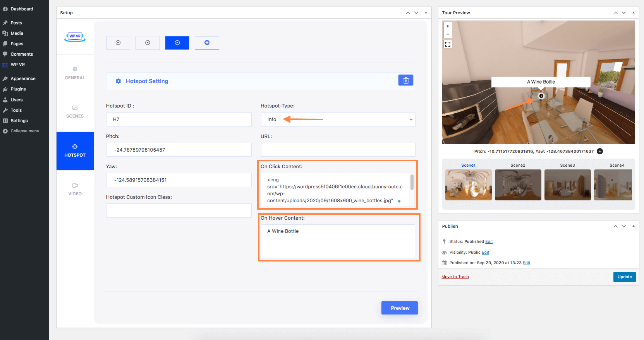Open the General settings tab
Screen dimensions: 644x340
click(x=75, y=73)
